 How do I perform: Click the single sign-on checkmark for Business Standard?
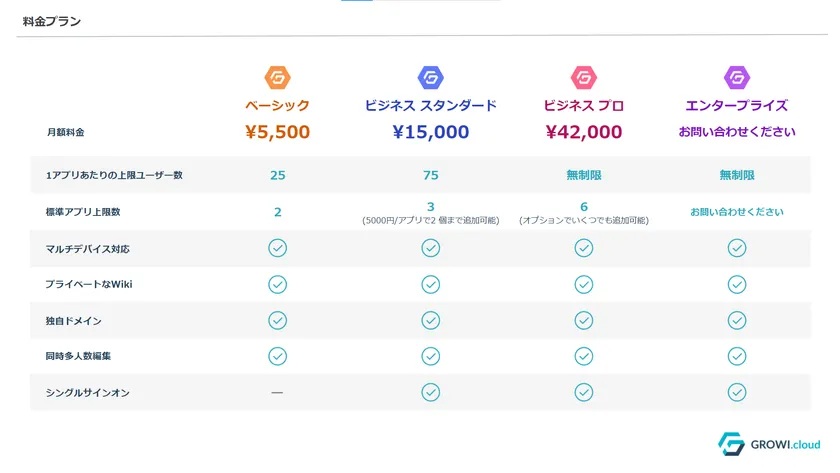click(x=430, y=392)
